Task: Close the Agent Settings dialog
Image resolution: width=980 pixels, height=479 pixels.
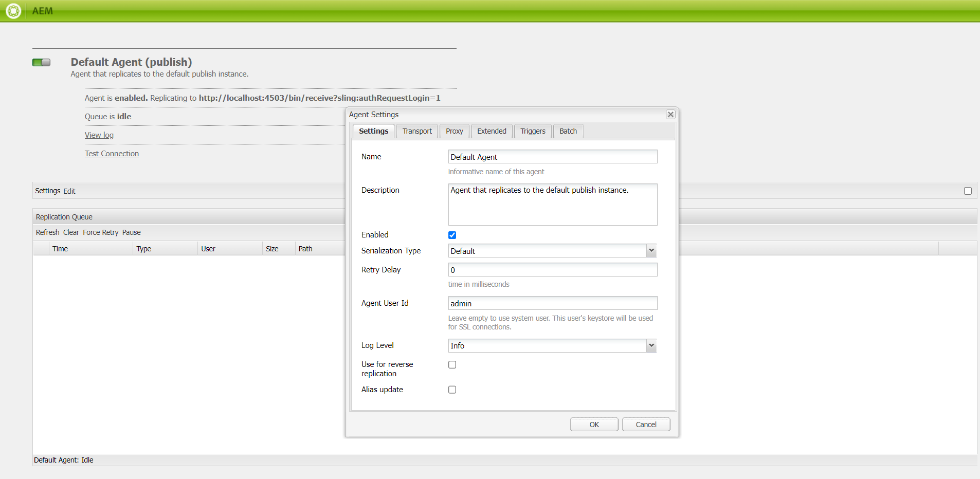Action: tap(670, 115)
